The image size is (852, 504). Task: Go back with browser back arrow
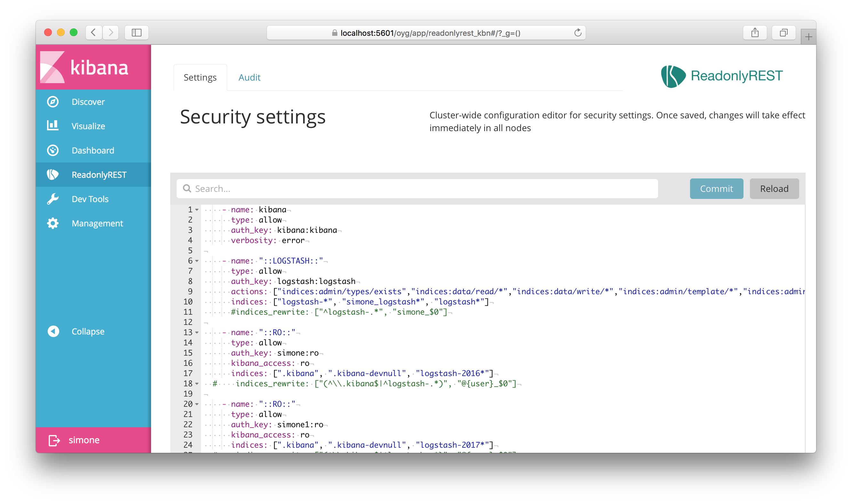click(94, 33)
